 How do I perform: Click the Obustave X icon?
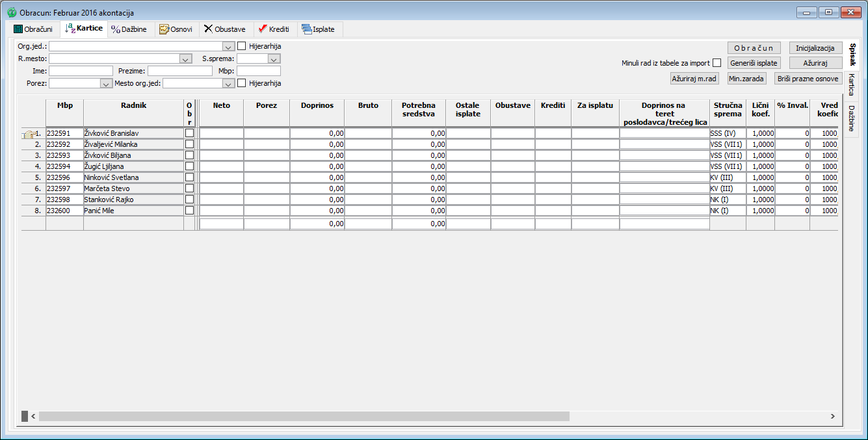208,29
